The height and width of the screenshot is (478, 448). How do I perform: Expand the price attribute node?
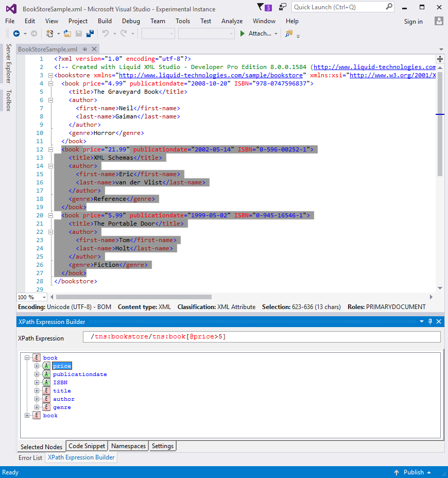(37, 366)
